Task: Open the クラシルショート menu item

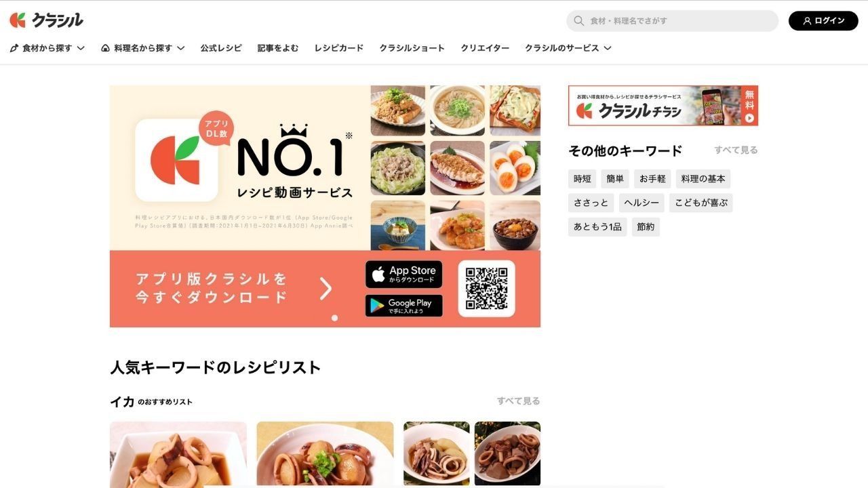Action: pos(412,48)
